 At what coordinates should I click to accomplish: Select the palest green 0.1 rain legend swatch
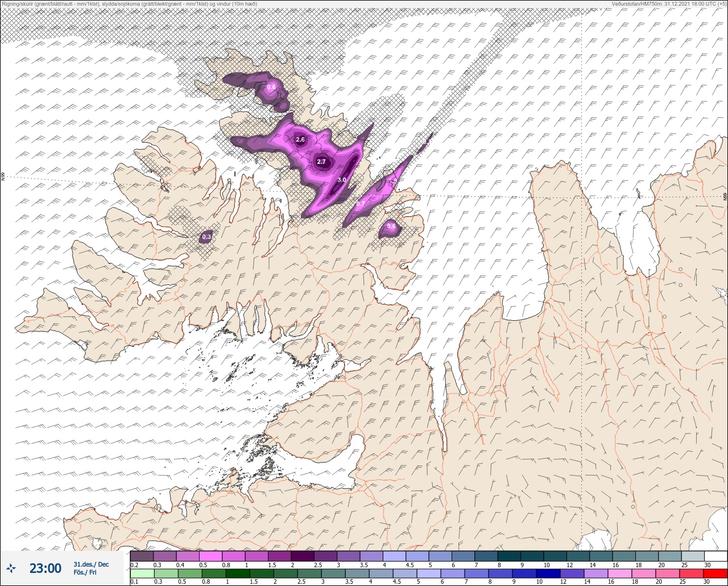[x=142, y=573]
